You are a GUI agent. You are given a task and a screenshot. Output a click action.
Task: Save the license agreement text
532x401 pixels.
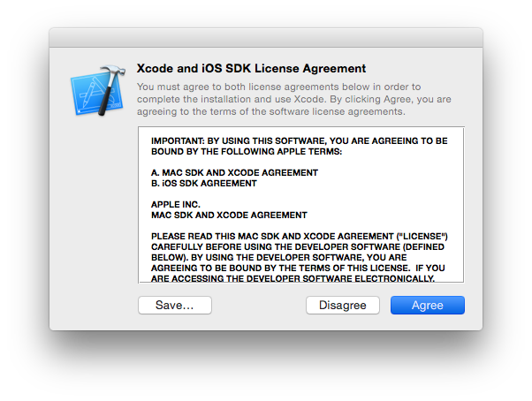175,305
